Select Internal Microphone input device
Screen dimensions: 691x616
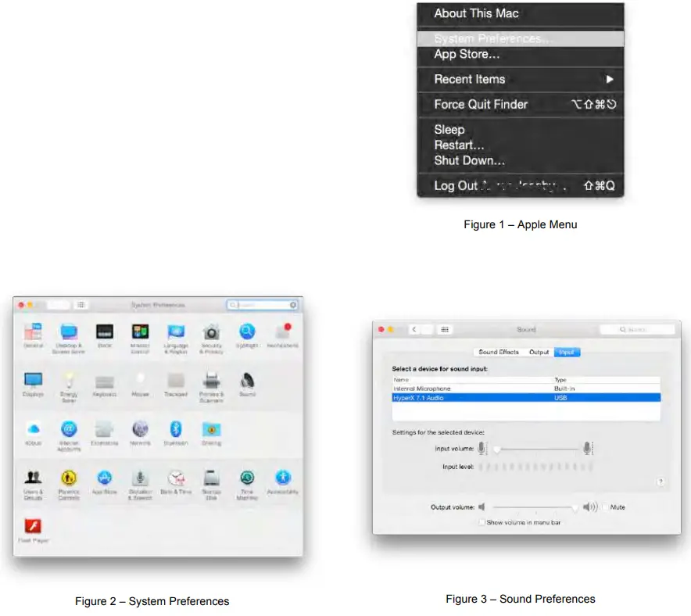tap(526, 389)
